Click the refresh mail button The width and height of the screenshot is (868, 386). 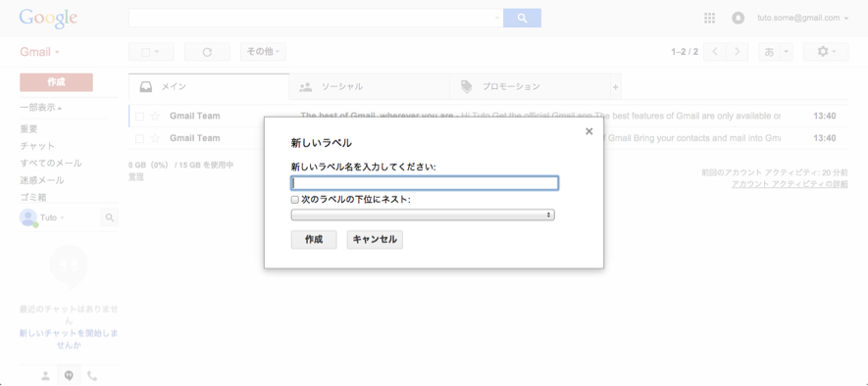click(x=207, y=52)
